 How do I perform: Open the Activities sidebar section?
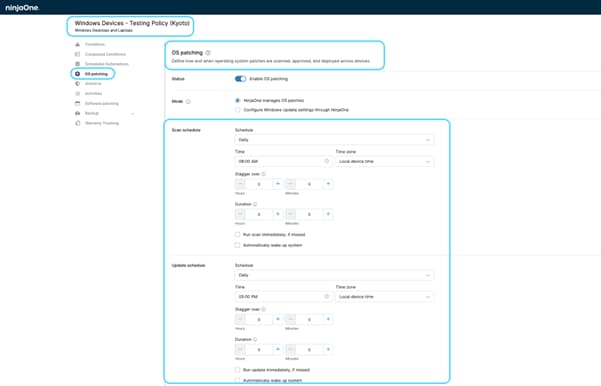pyautogui.click(x=93, y=94)
